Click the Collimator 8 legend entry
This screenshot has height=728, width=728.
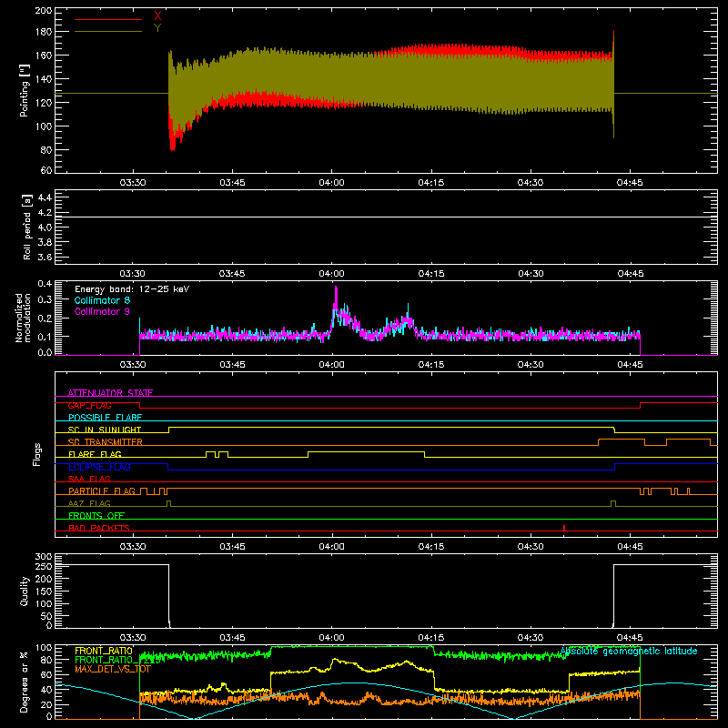pos(102,300)
